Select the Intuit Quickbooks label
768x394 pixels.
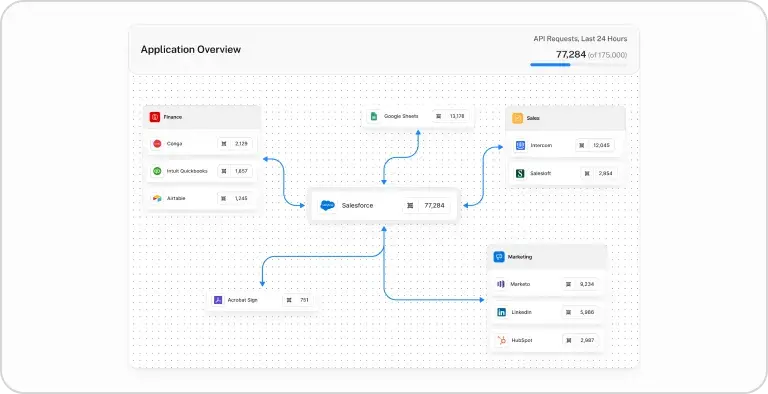point(187,171)
